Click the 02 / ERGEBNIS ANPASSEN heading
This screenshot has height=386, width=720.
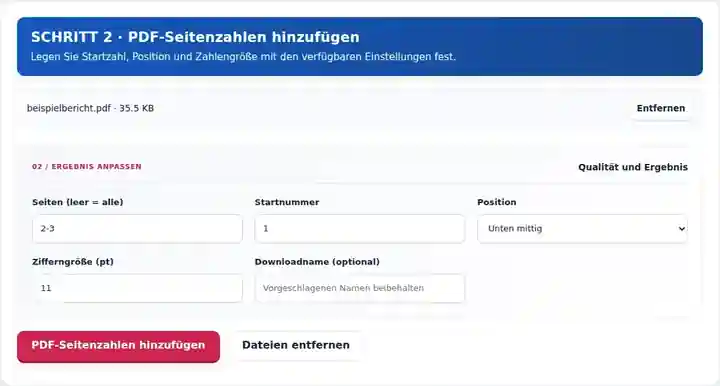coord(87,167)
